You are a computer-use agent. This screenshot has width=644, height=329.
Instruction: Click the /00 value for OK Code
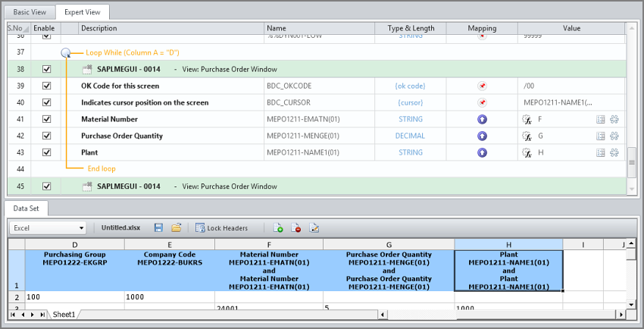(530, 86)
